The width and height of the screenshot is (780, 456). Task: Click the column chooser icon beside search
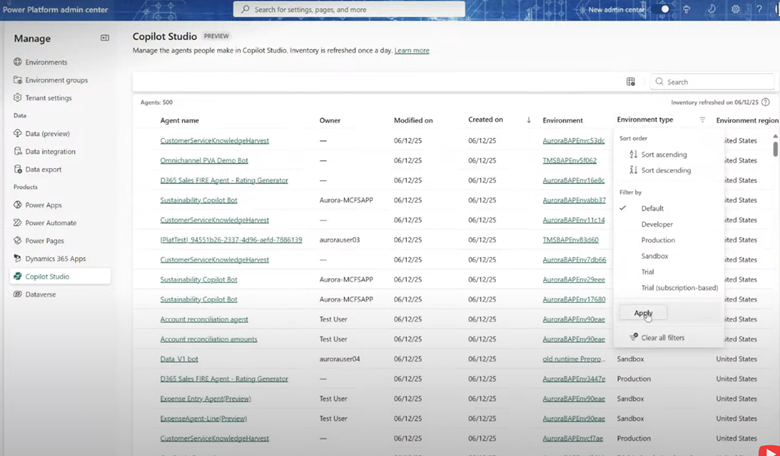tap(631, 82)
